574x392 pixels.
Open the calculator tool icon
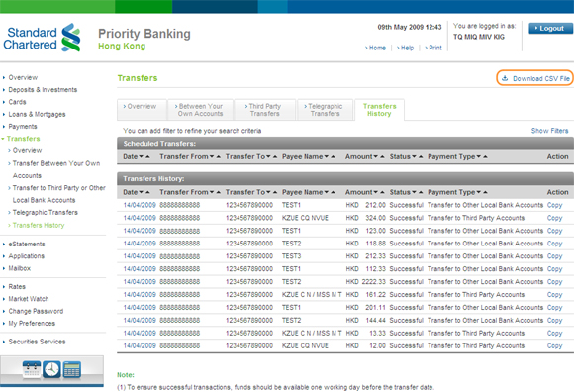click(71, 369)
